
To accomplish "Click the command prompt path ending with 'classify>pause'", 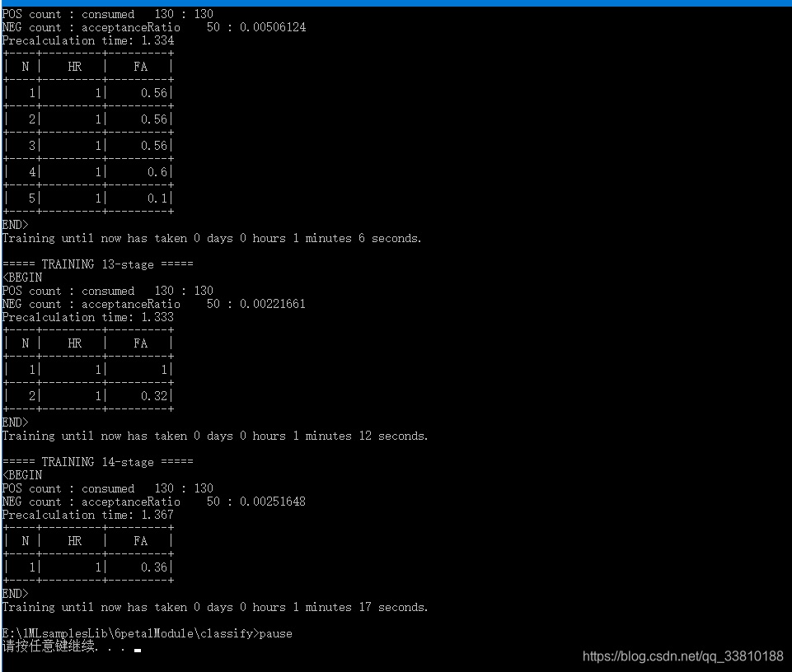I will [x=147, y=633].
